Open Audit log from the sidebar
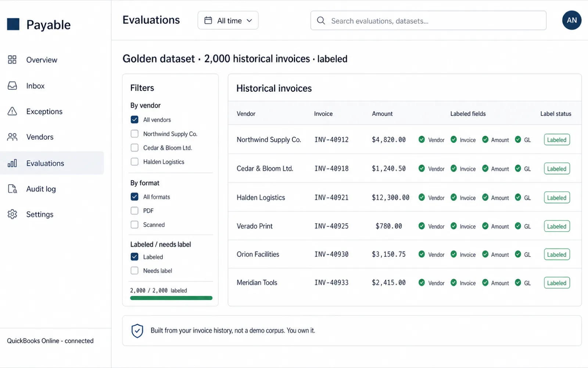588x368 pixels. (52, 189)
